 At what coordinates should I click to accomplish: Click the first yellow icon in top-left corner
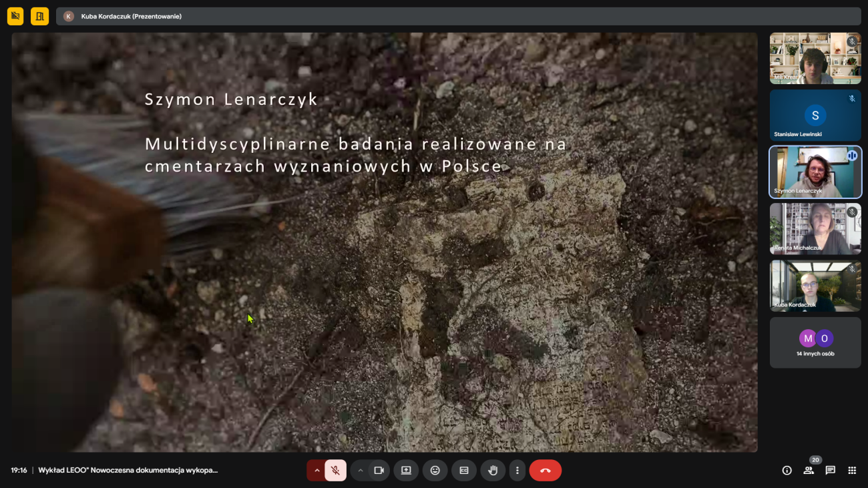15,16
